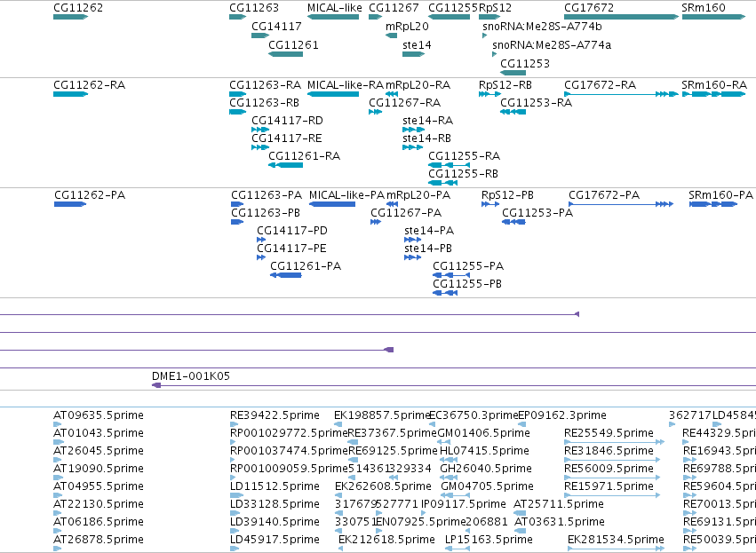Click the MICAL-like gene arrow

(x=333, y=17)
